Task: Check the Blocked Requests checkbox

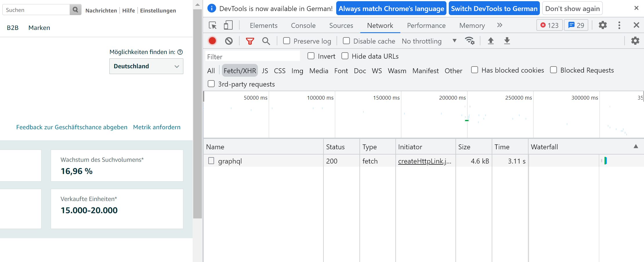Action: 553,70
